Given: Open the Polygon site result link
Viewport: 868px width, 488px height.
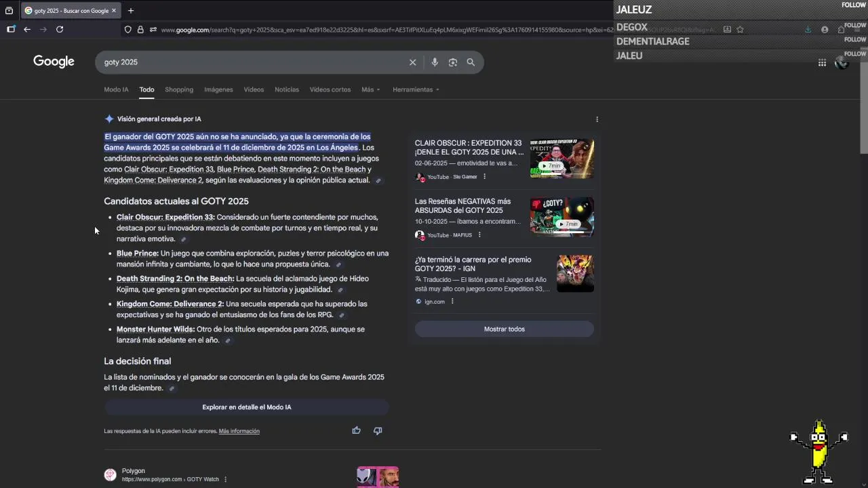Looking at the screenshot, I should point(170,475).
